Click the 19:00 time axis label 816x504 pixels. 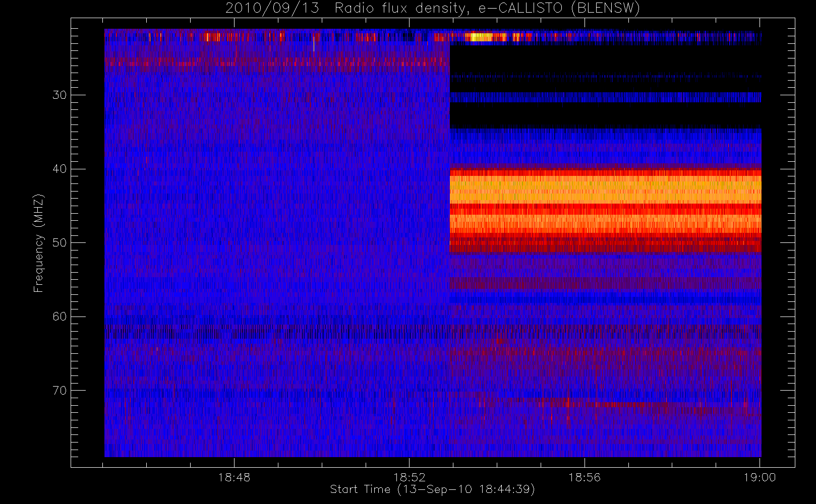[x=760, y=477]
